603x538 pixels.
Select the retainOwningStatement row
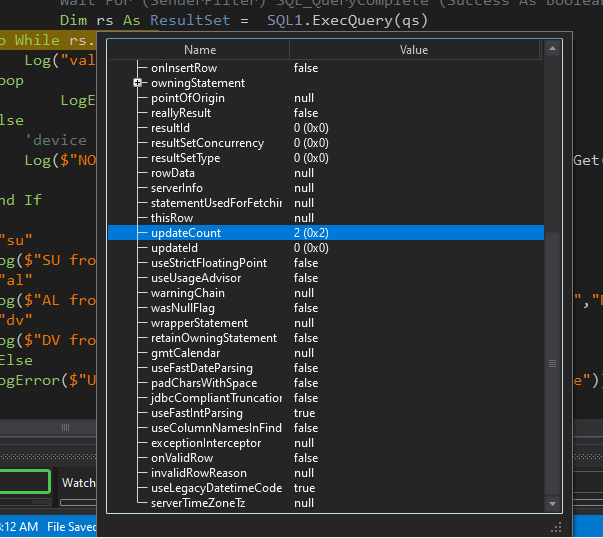326,338
